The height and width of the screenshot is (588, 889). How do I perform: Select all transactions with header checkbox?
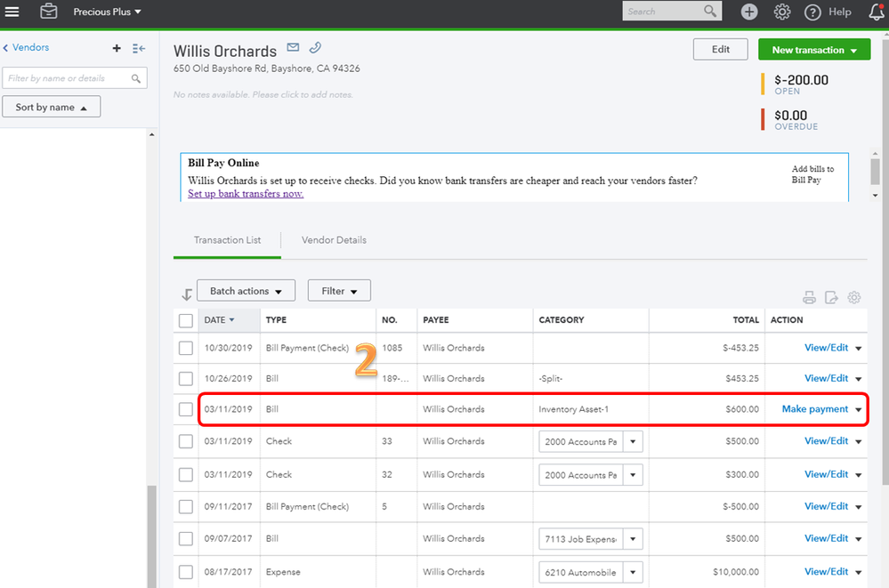186,320
